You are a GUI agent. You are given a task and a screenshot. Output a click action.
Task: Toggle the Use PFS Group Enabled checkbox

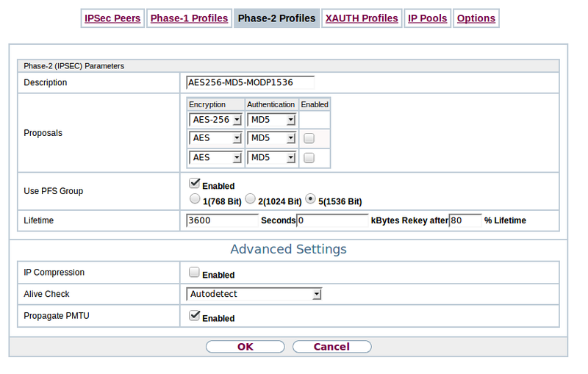click(195, 184)
